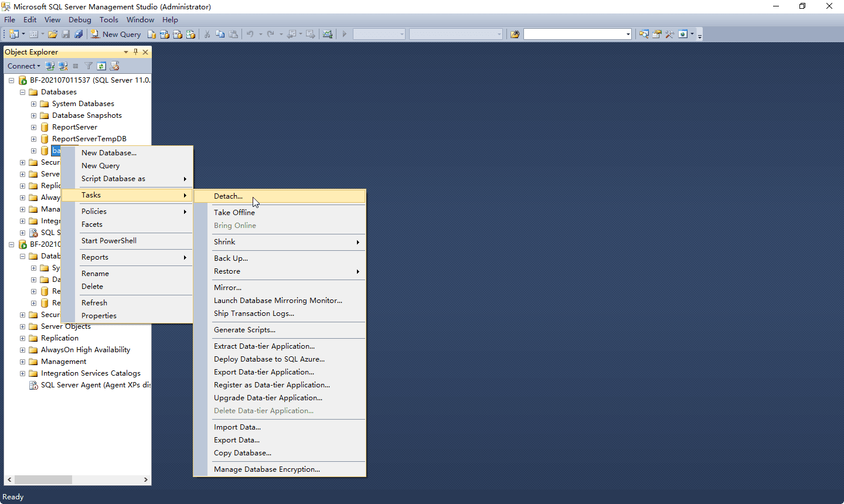
Task: Click the right arrow of the Object Explorer scrollbar
Action: point(146,479)
